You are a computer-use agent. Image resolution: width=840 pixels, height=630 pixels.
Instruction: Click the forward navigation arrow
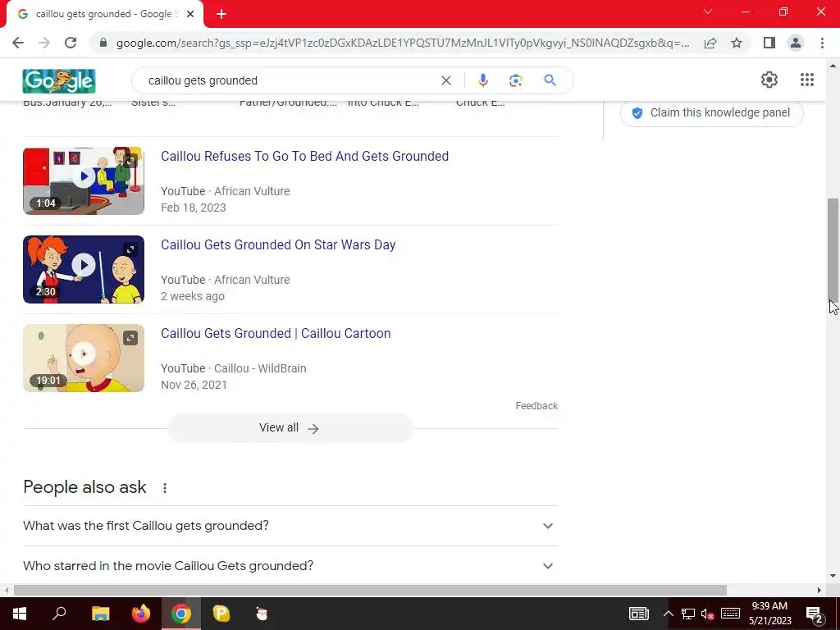pyautogui.click(x=44, y=43)
